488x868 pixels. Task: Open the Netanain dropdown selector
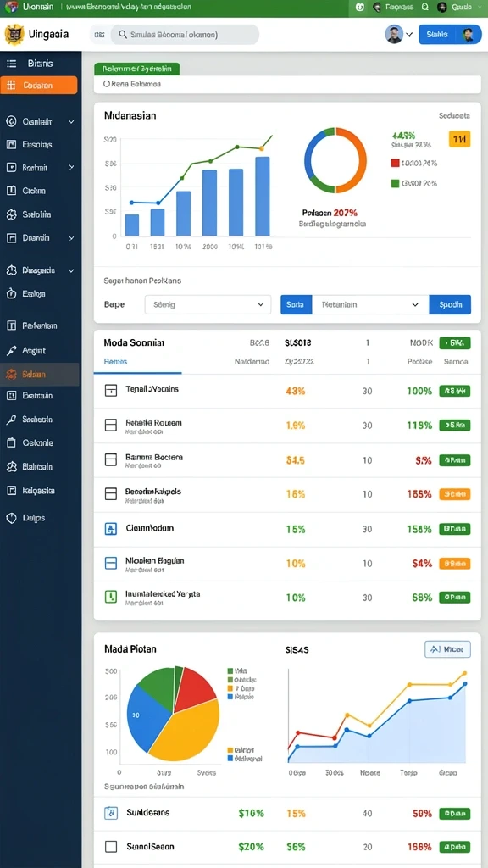click(370, 304)
